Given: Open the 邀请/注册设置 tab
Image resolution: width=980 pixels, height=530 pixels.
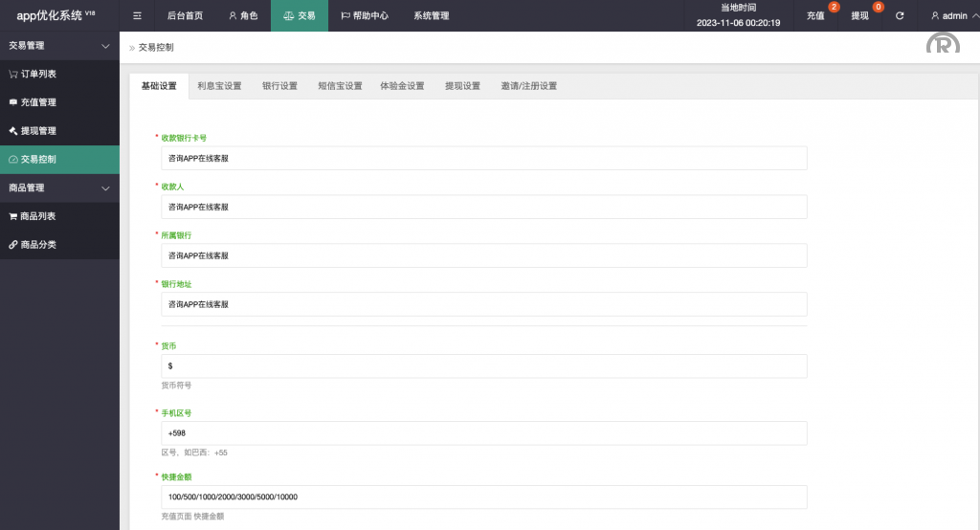Looking at the screenshot, I should pyautogui.click(x=528, y=86).
